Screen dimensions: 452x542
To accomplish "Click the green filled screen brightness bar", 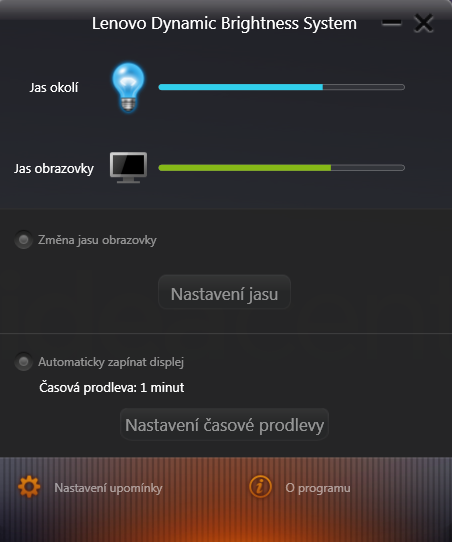I will pos(245,168).
